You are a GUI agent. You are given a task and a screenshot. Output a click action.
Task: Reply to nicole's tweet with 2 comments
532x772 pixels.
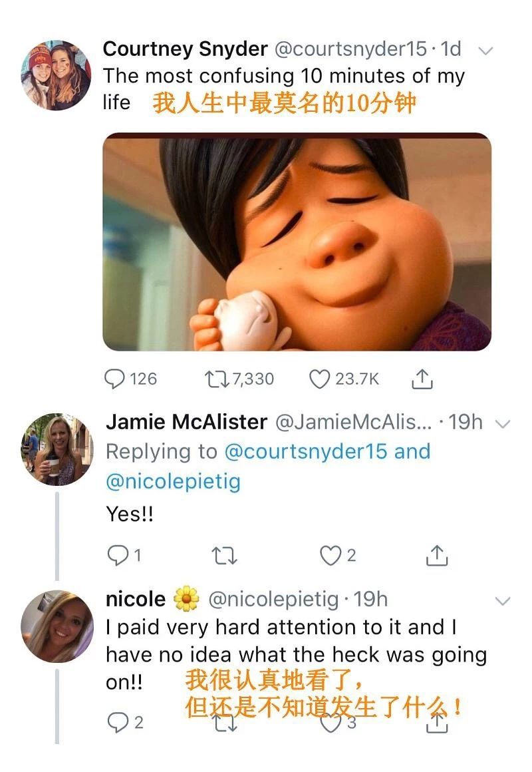(118, 722)
